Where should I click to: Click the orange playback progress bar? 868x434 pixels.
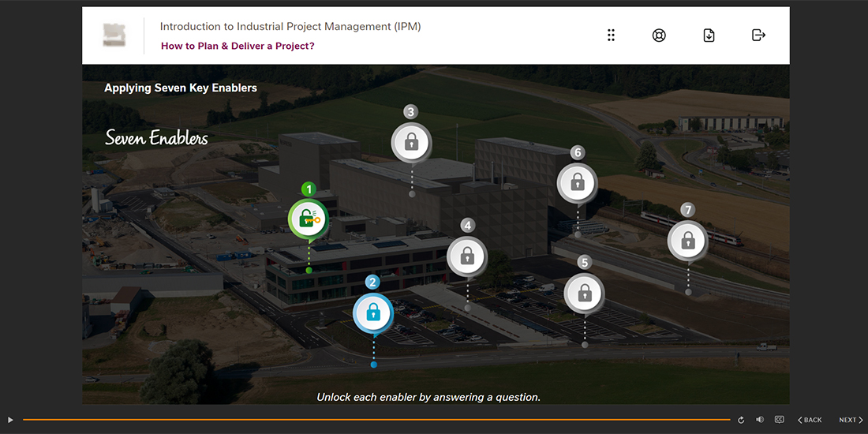pos(376,420)
